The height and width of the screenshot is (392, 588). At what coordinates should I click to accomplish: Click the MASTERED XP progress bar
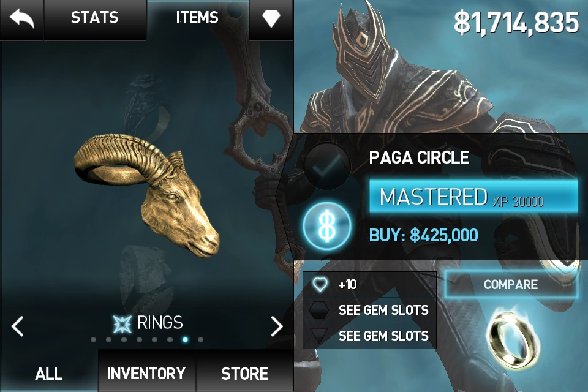(473, 197)
